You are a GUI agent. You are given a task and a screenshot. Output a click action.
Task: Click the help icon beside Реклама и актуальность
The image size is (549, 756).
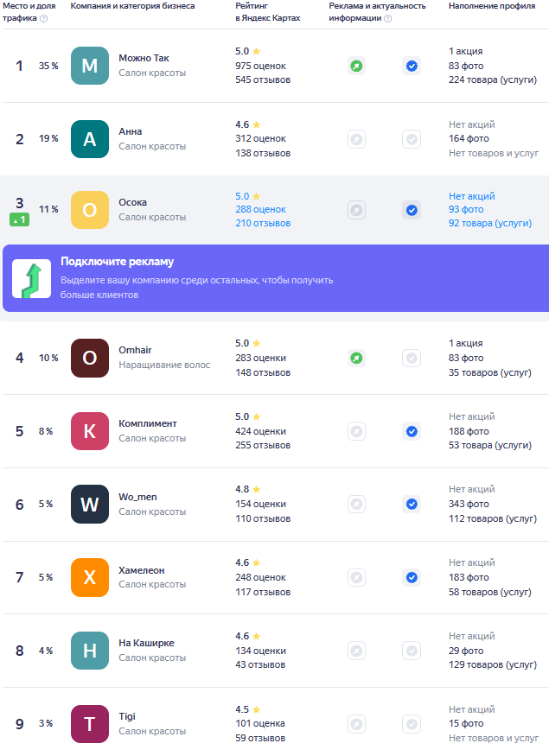(387, 18)
